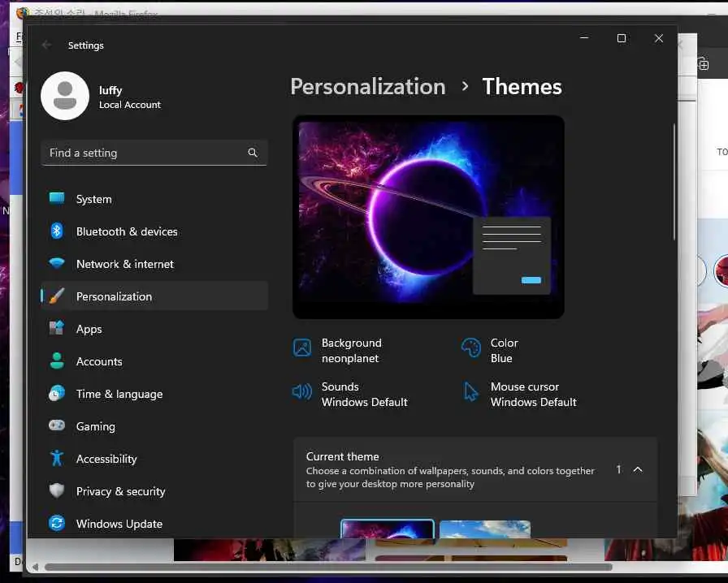Open the new tab icon in Firefox
The height and width of the screenshot is (583, 728).
click(703, 63)
